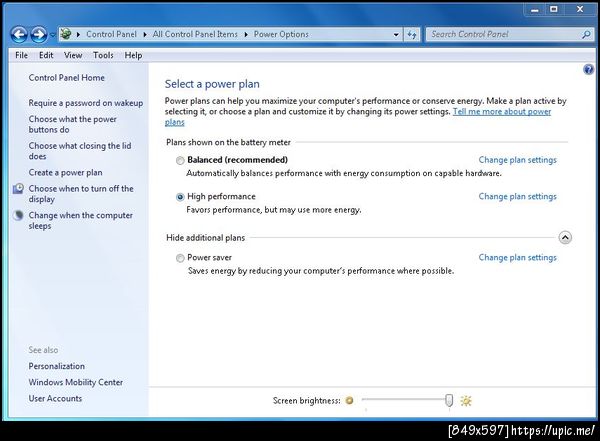
Task: Open User Accounts link
Action: (x=55, y=398)
